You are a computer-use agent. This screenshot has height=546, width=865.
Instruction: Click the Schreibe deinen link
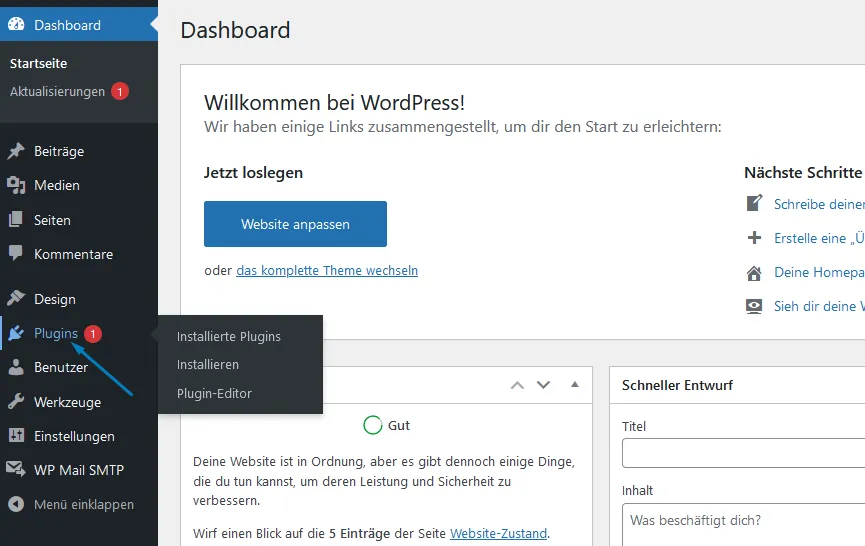click(x=819, y=204)
